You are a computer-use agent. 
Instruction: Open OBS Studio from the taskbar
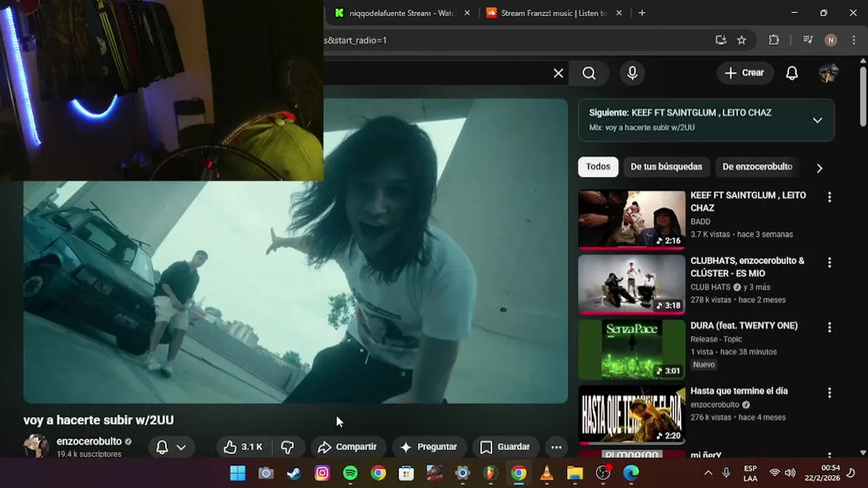point(603,473)
